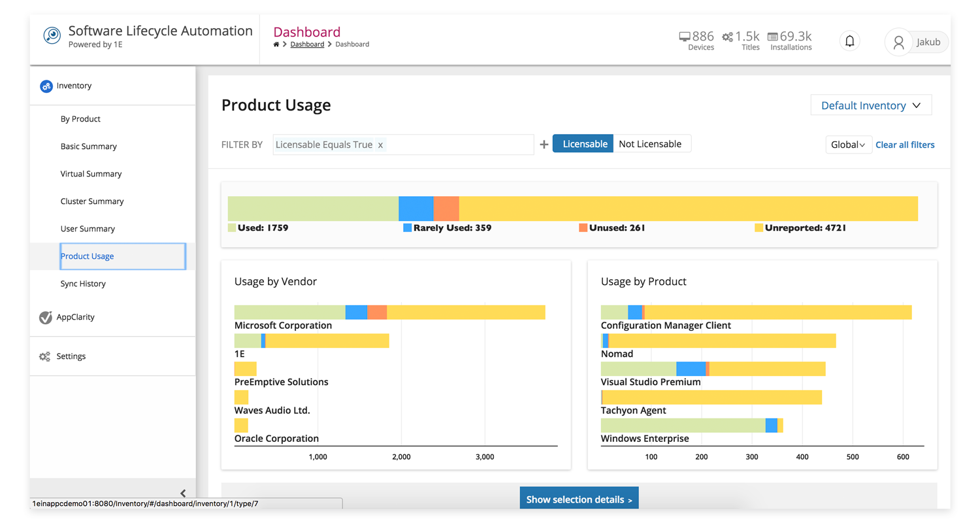This screenshot has height=523, width=980.
Task: Remove the Licensable Equals True filter
Action: coord(380,145)
